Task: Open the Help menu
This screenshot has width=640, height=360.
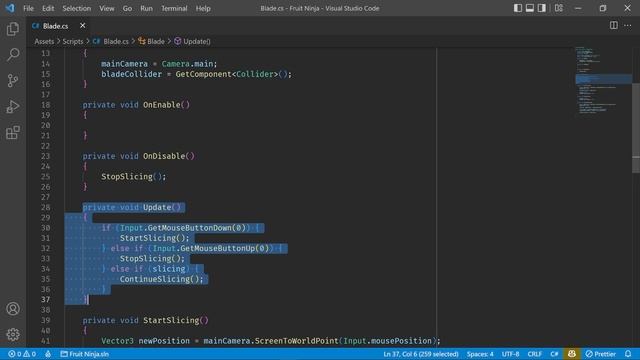Action: (x=203, y=8)
